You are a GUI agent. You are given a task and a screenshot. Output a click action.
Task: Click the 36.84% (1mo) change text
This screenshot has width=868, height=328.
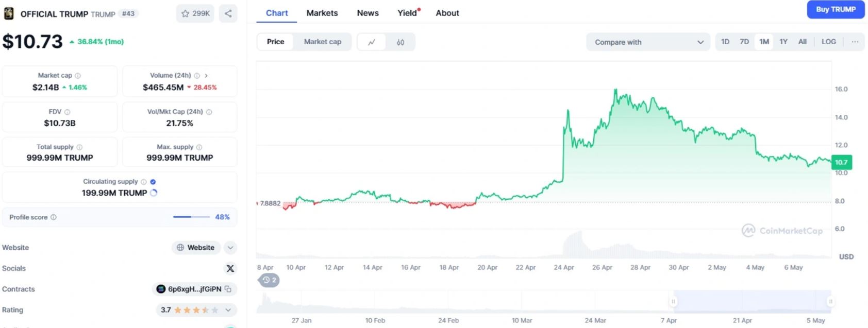click(x=101, y=42)
